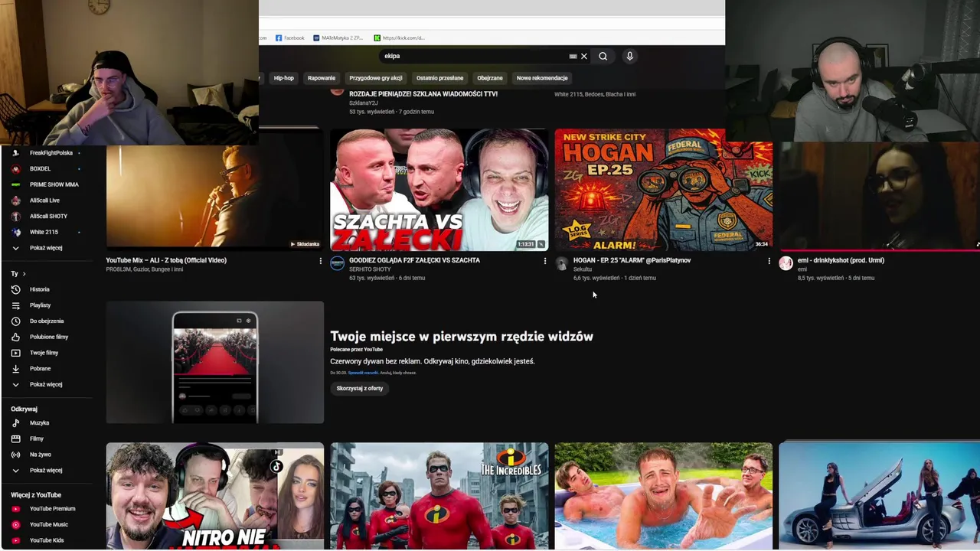Open the Ty section chevron
This screenshot has height=551, width=980.
[x=24, y=274]
